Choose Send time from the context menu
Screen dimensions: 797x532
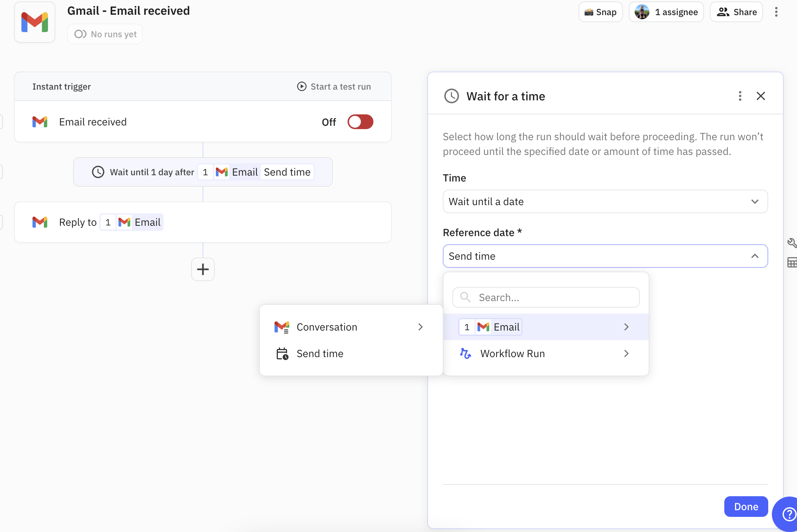[320, 353]
